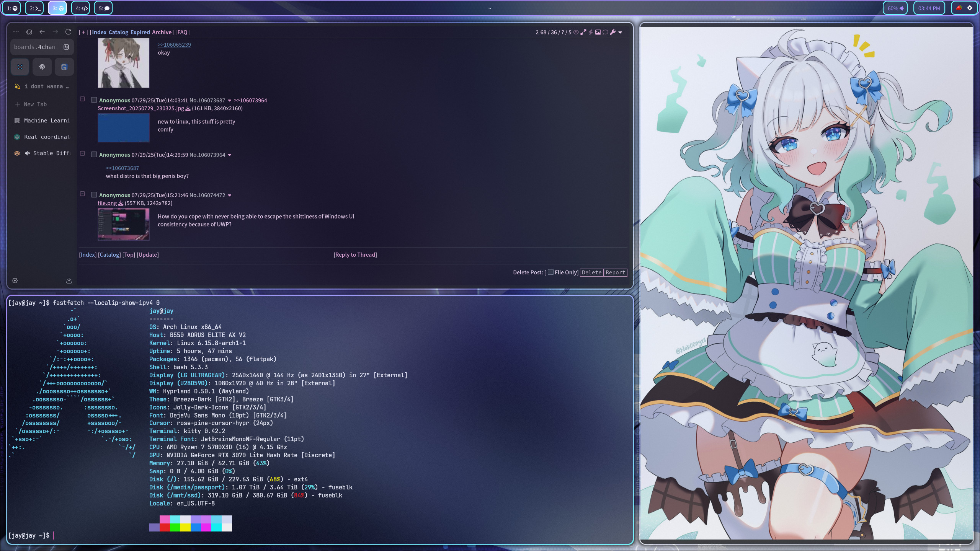The width and height of the screenshot is (980, 551).
Task: Click Reply to Thread
Action: click(355, 255)
